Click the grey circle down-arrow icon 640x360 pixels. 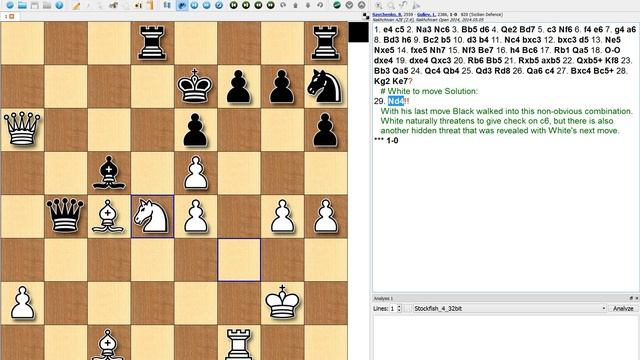click(x=349, y=5)
